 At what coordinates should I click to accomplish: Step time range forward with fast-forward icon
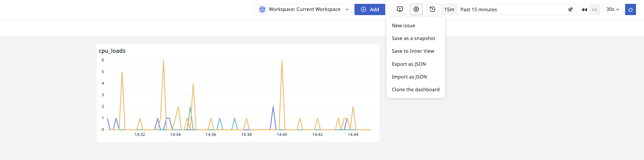[595, 9]
